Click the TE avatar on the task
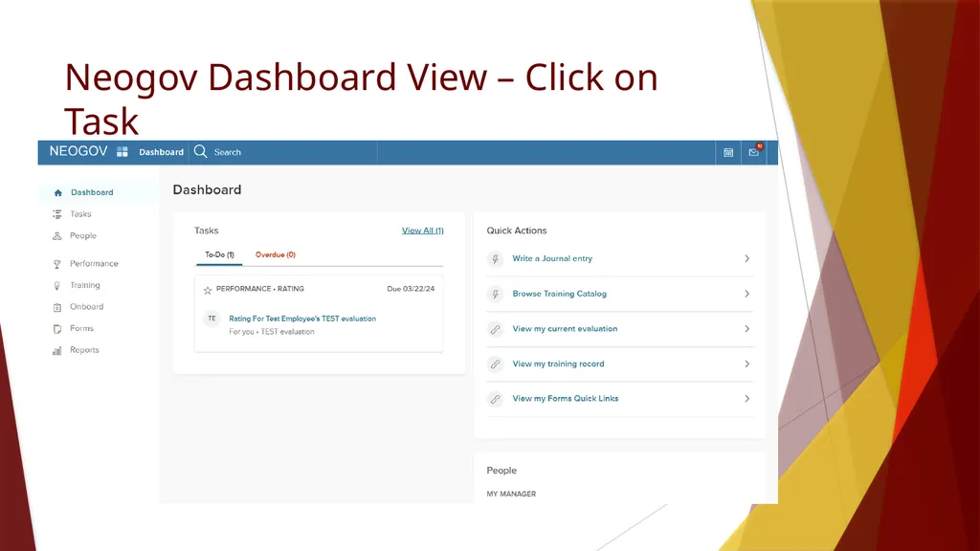Viewport: 980px width, 551px height. coord(212,319)
